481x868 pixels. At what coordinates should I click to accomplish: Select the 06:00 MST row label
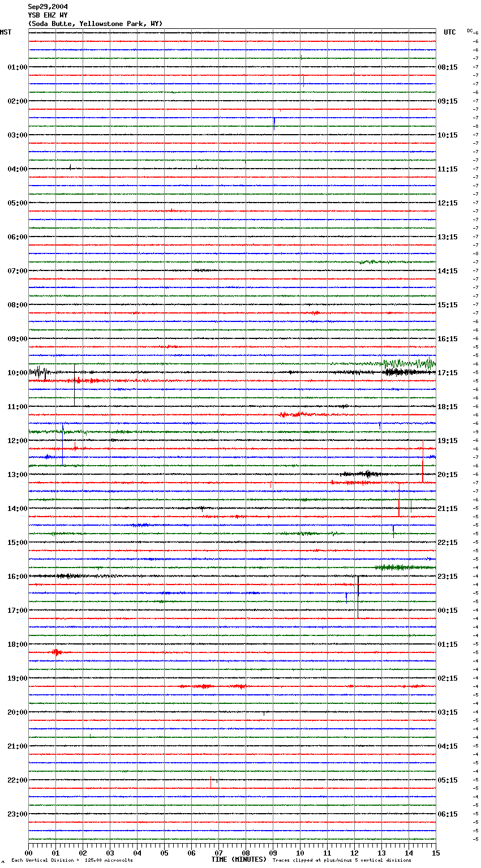[18, 237]
